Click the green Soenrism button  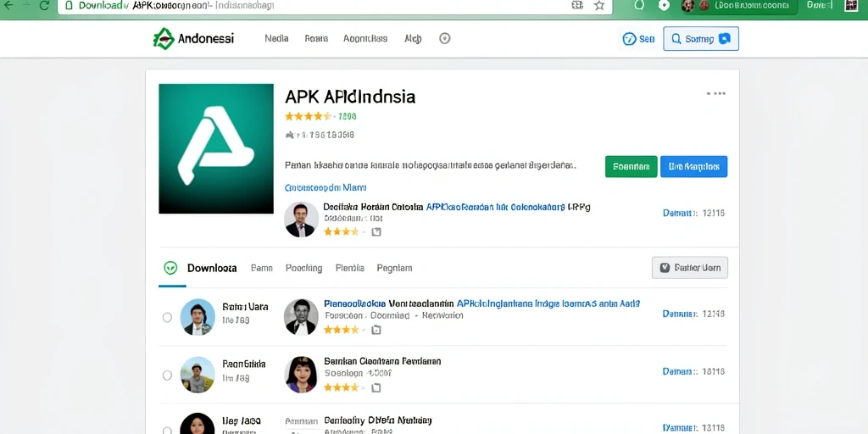pos(632,167)
